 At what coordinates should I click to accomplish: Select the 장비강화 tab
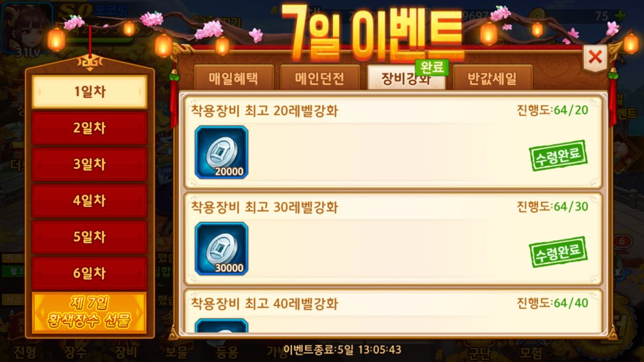point(406,77)
